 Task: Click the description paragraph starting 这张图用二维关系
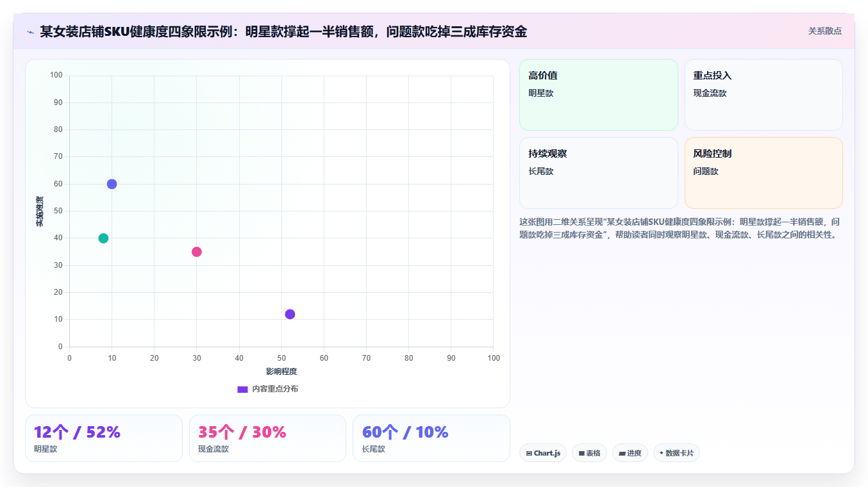click(x=680, y=228)
